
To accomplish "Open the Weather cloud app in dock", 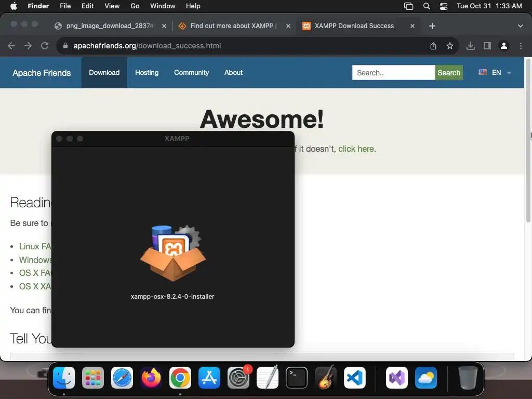I will pos(426,378).
